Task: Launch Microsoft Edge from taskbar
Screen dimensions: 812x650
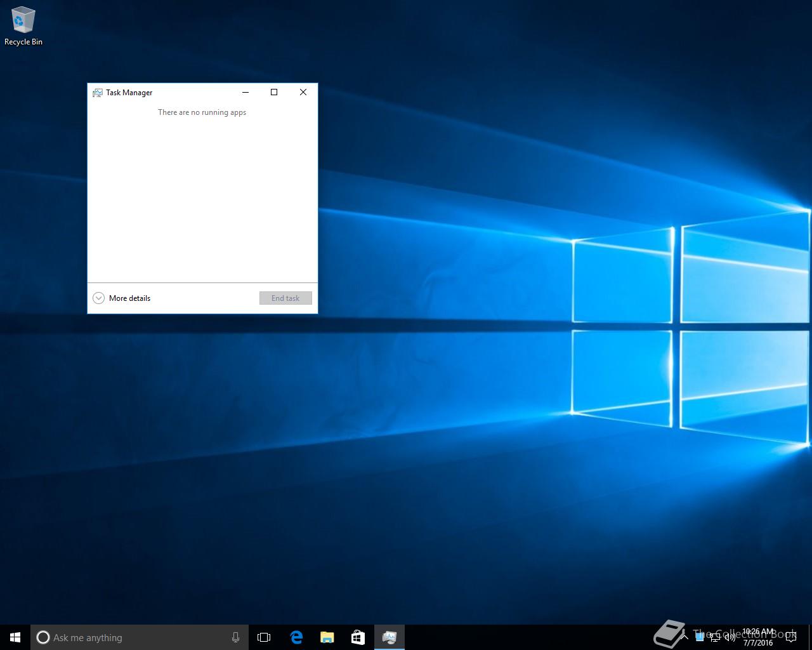Action: [296, 637]
